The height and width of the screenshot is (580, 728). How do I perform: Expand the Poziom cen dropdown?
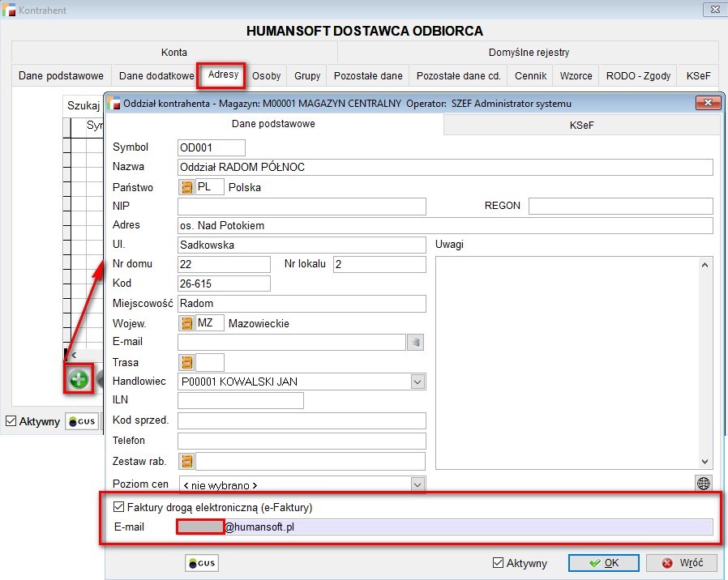[x=418, y=484]
